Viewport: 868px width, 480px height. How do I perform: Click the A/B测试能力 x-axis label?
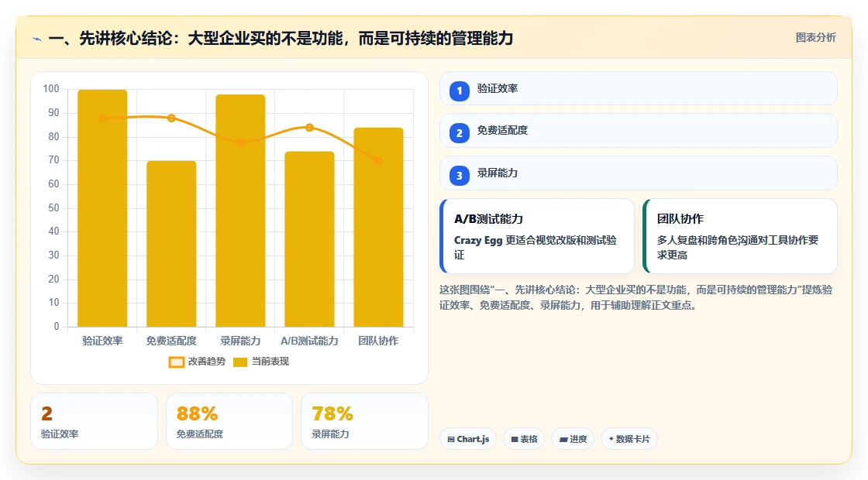(x=309, y=341)
